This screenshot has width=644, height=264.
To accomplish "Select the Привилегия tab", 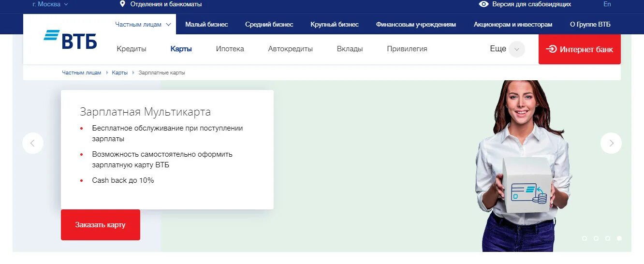I will tap(407, 49).
